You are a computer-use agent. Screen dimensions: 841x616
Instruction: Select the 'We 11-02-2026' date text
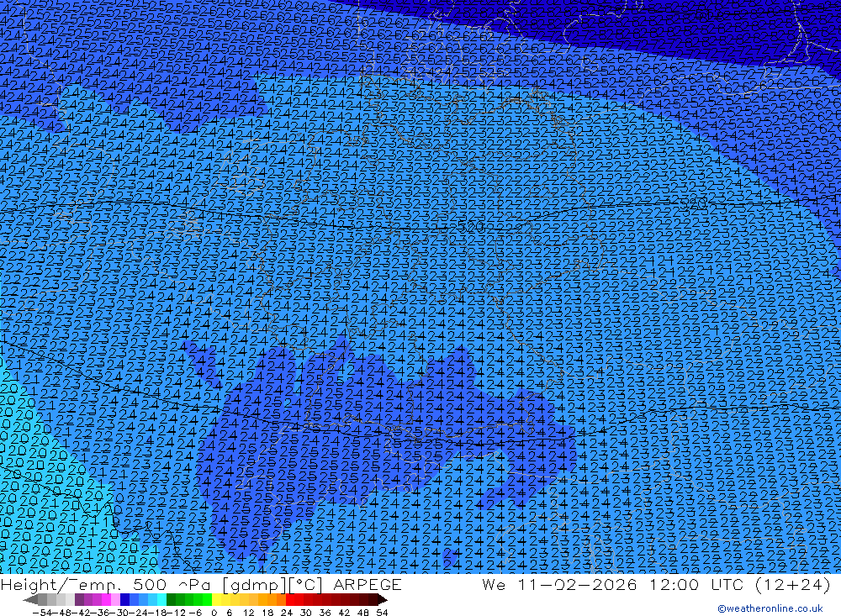click(x=559, y=584)
